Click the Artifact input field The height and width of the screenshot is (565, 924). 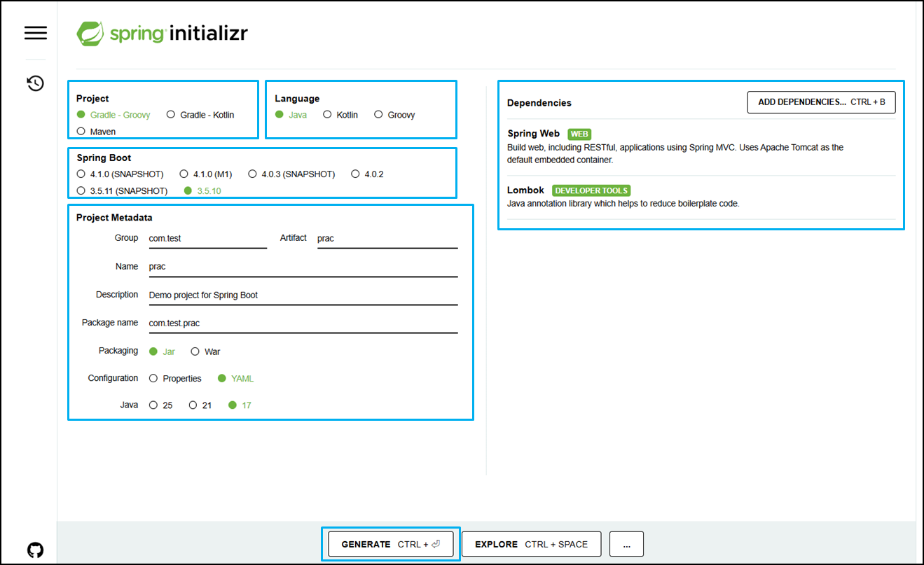387,239
